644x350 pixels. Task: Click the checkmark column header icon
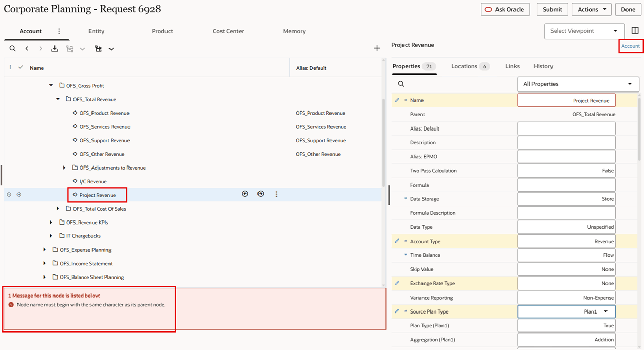pos(21,67)
